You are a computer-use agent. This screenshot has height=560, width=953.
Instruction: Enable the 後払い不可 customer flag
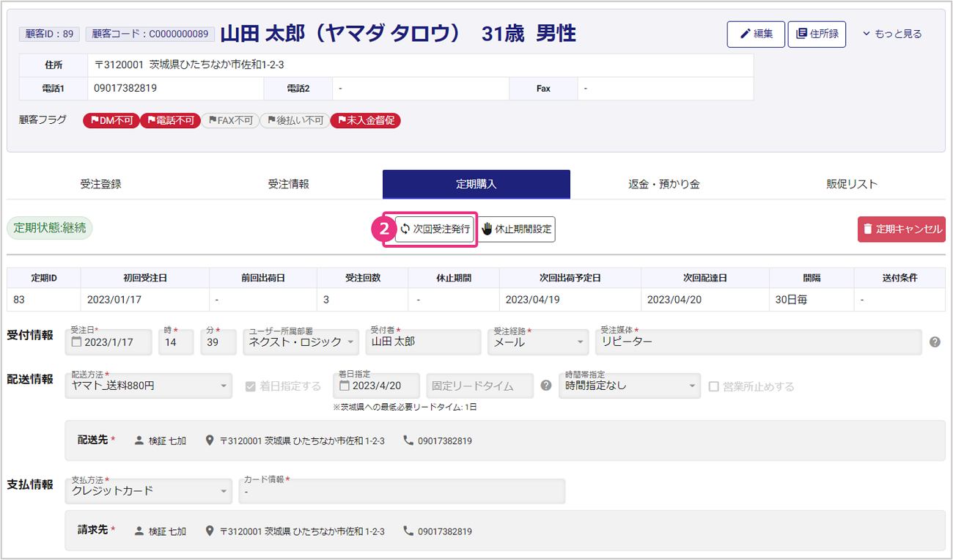295,120
